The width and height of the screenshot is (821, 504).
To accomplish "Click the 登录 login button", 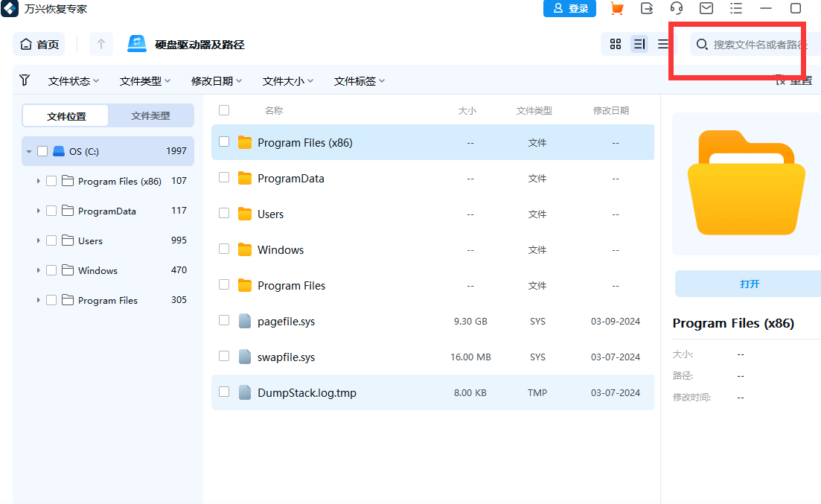I will pos(569,8).
